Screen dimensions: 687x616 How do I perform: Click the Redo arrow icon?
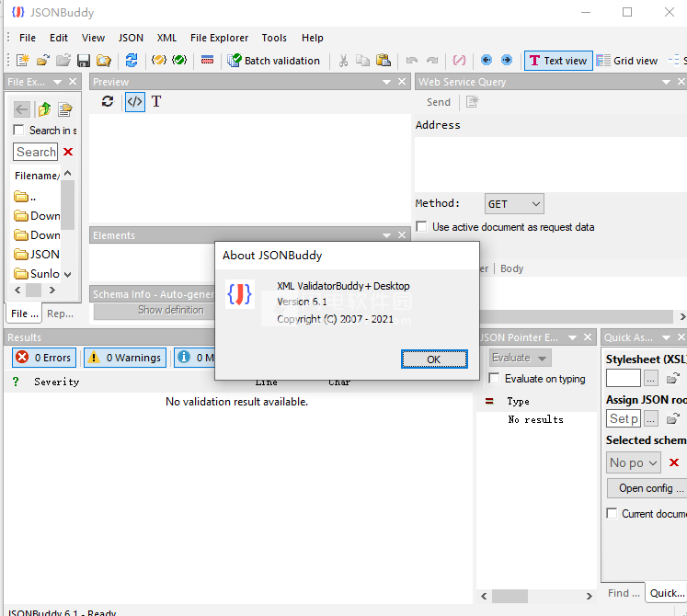[432, 60]
